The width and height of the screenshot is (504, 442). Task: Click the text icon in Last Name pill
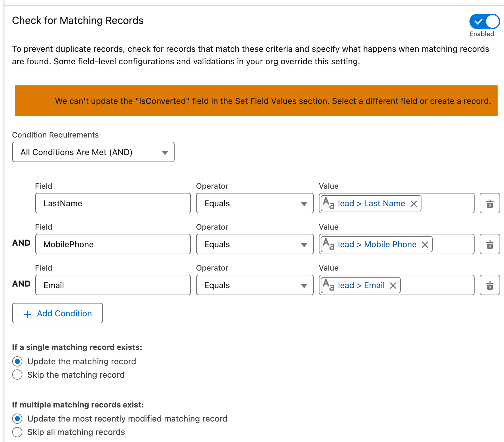coord(328,203)
